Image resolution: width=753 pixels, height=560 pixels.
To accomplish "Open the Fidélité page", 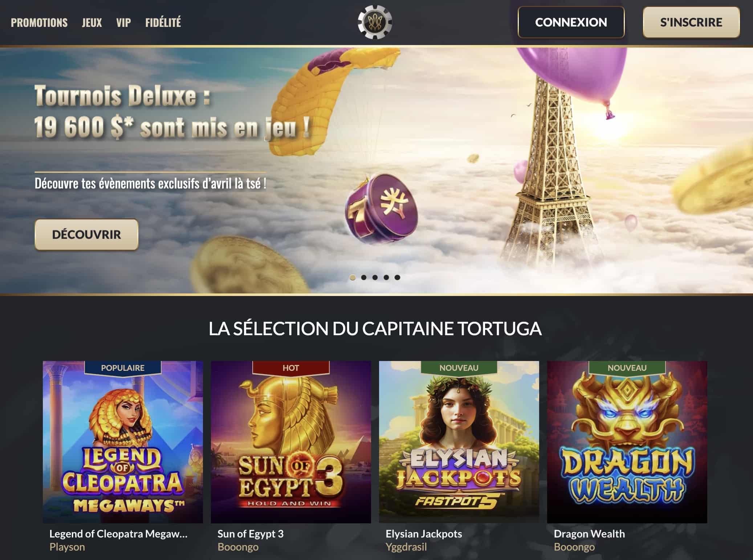I will (x=163, y=23).
